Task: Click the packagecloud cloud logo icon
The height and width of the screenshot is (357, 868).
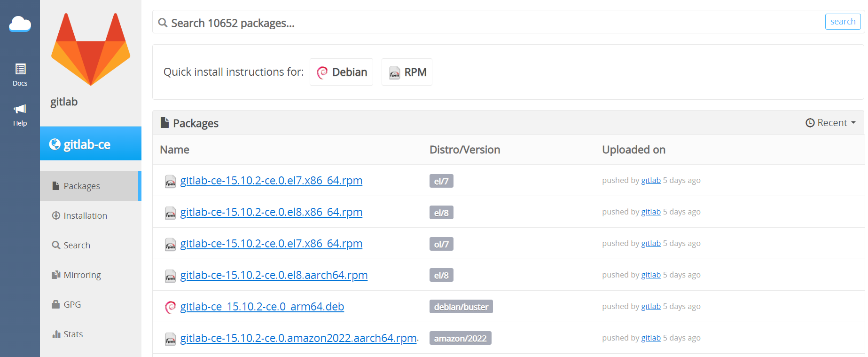Action: click(20, 24)
